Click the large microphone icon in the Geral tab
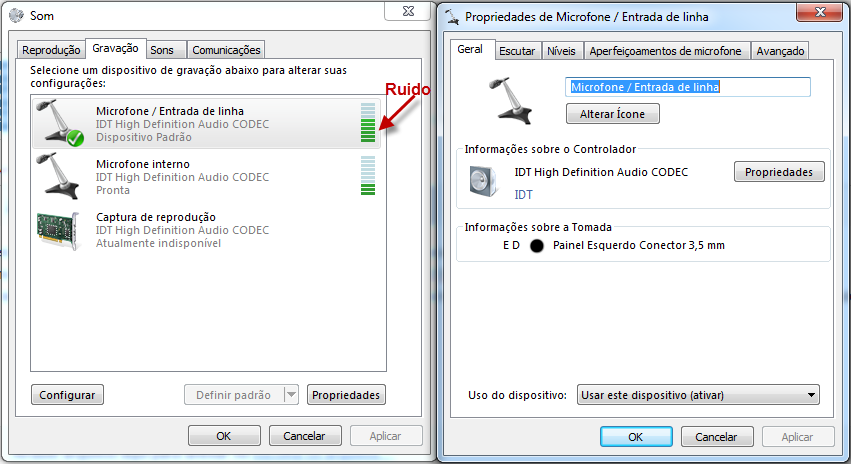851x464 pixels. [511, 101]
